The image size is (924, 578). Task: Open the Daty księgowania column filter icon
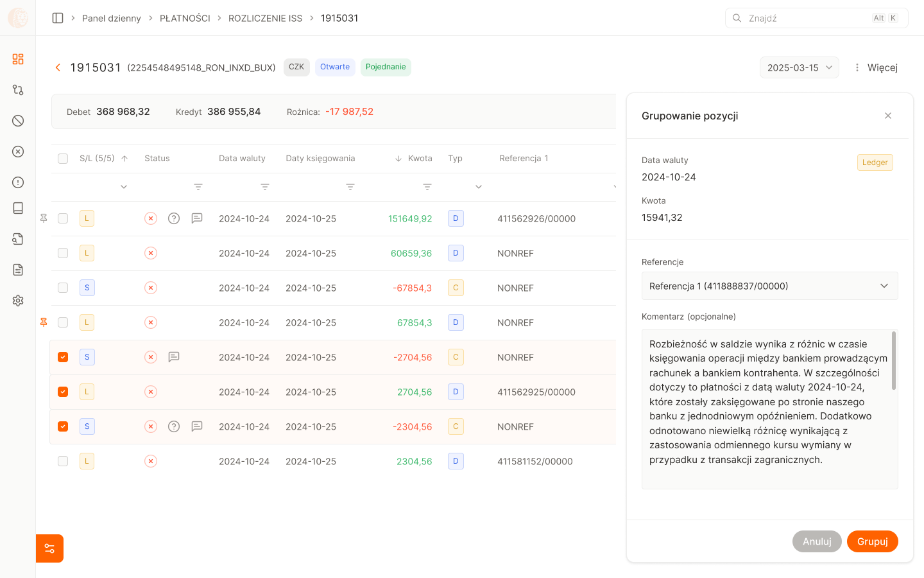tap(350, 187)
